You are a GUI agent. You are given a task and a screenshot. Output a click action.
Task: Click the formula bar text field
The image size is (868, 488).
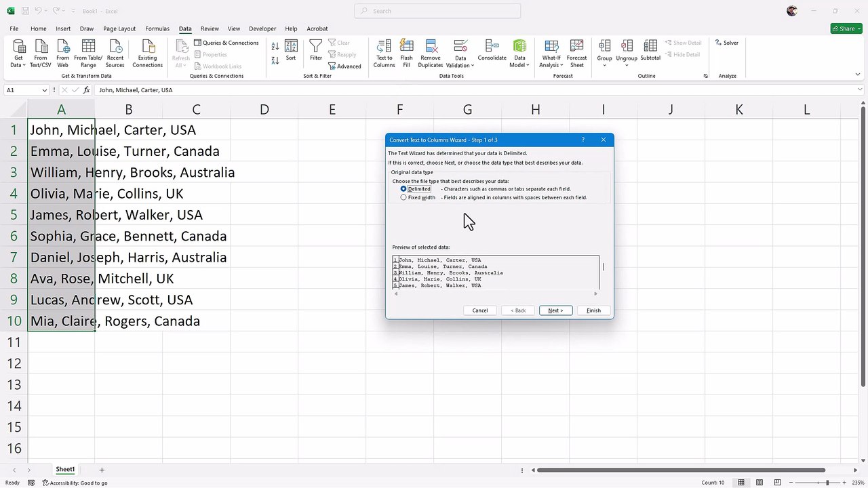pyautogui.click(x=475, y=90)
